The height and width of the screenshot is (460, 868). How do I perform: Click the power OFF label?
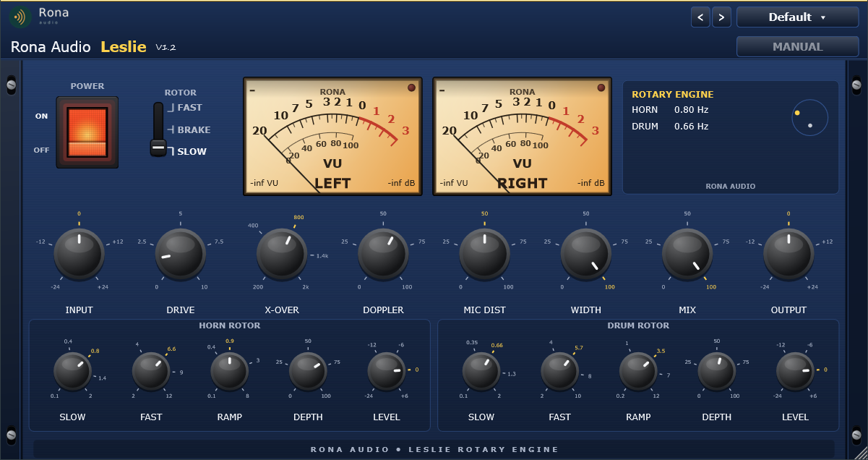[42, 150]
